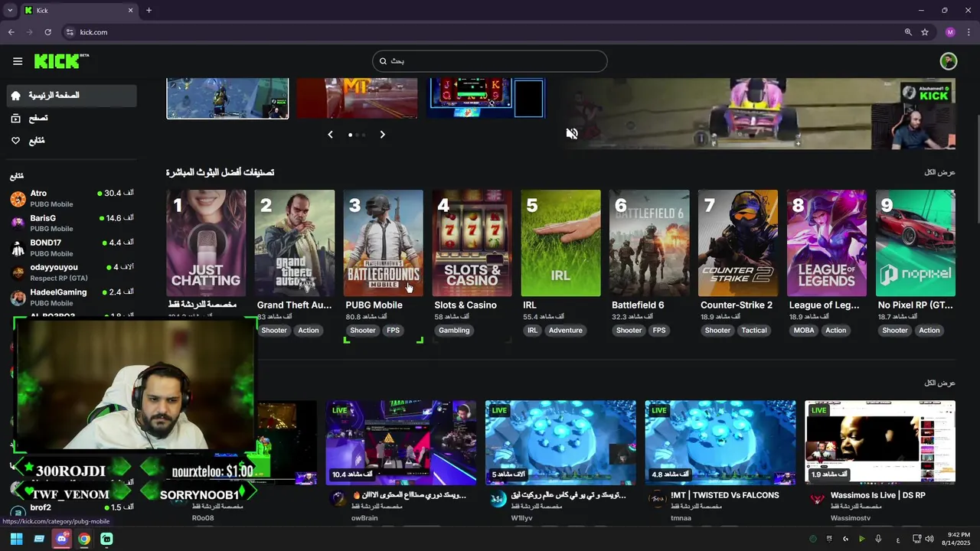Open Windows Start menu

[x=17, y=539]
